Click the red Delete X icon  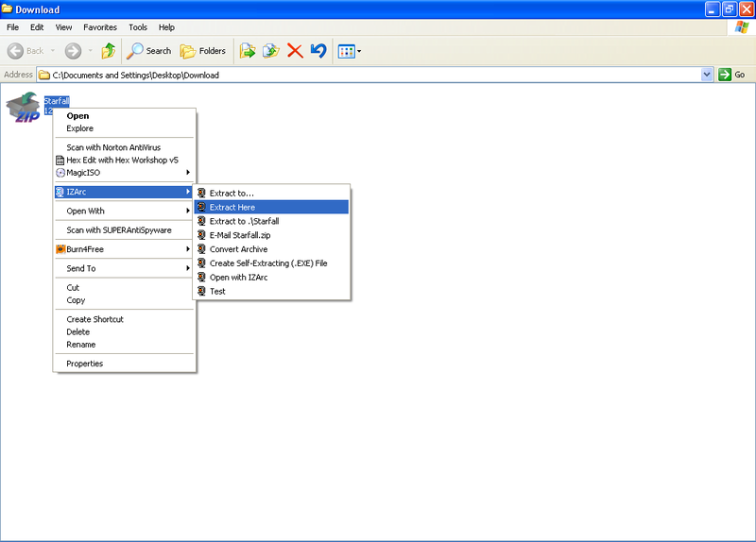point(295,51)
